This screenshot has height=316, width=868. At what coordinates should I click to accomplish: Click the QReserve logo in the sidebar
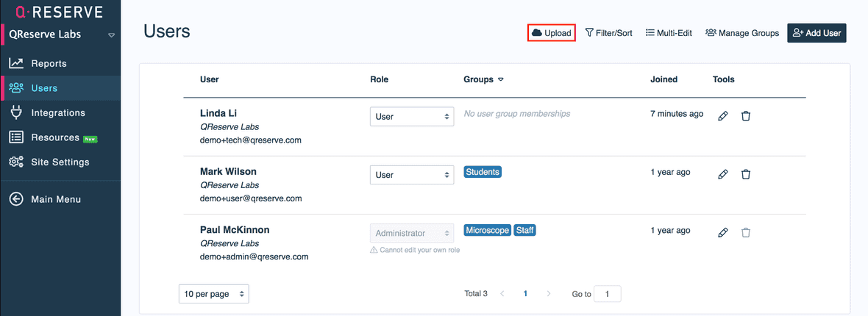54,12
